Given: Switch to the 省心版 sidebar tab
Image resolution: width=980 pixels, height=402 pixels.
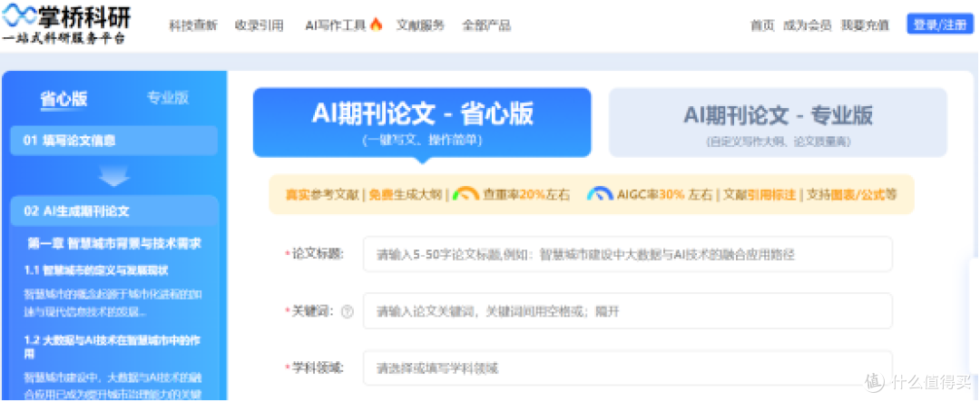Looking at the screenshot, I should pos(64,99).
